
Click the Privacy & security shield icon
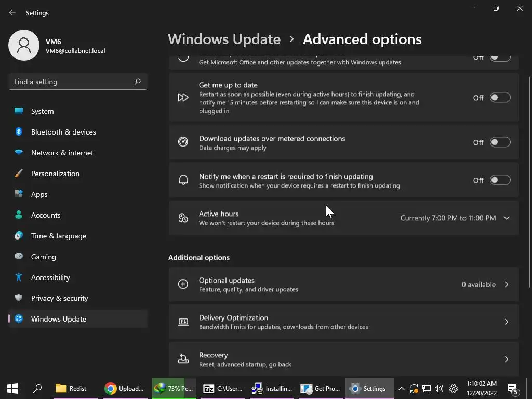coord(19,298)
